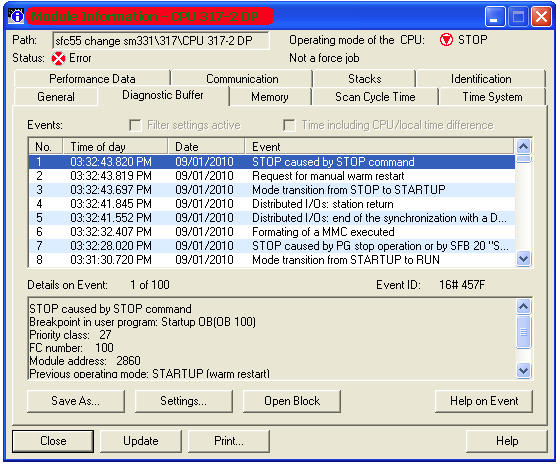Image resolution: width=556 pixels, height=465 pixels.
Task: Click the Save As... button
Action: (76, 401)
